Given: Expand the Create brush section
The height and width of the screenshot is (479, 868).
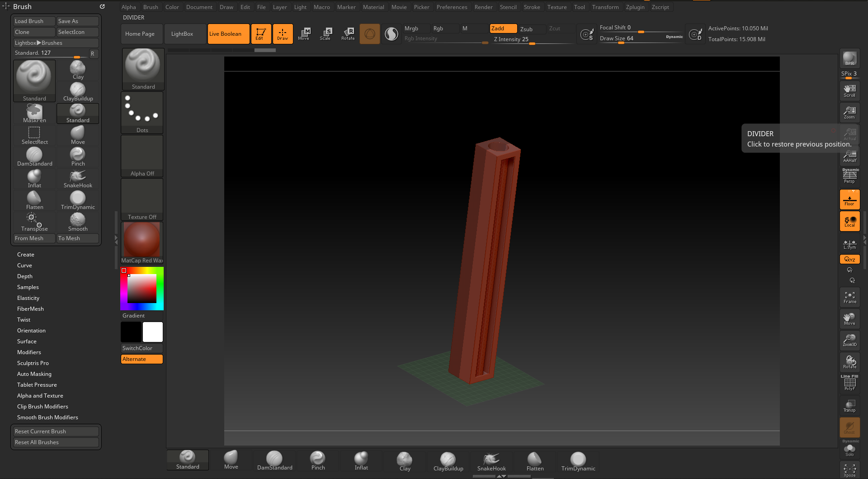Looking at the screenshot, I should pyautogui.click(x=26, y=255).
